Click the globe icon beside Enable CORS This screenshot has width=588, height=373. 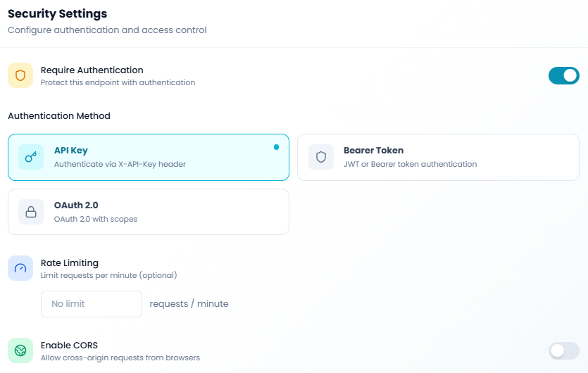pyautogui.click(x=20, y=350)
